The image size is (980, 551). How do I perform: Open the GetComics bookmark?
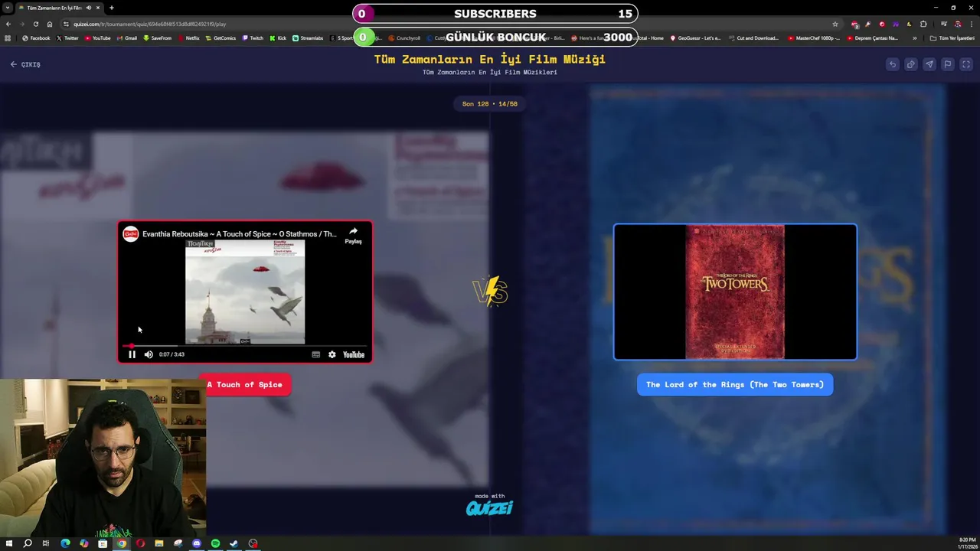[220, 37]
